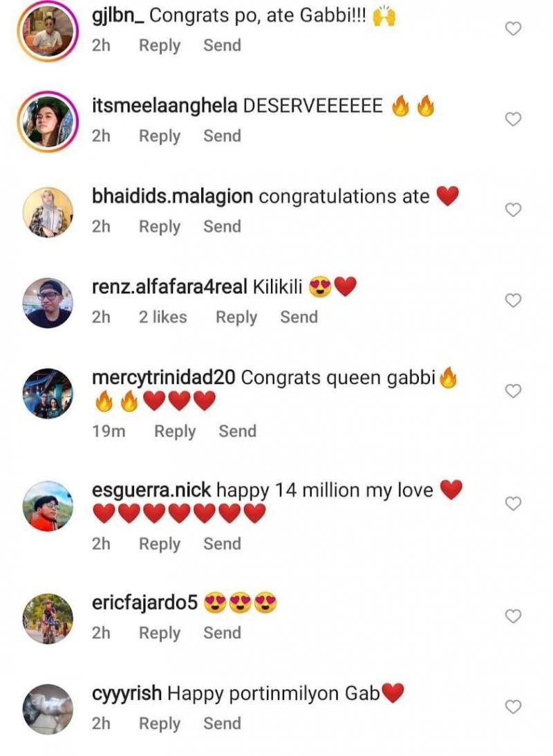Reply to mercytrinidad20's comment
This screenshot has width=553, height=756.
(x=174, y=432)
